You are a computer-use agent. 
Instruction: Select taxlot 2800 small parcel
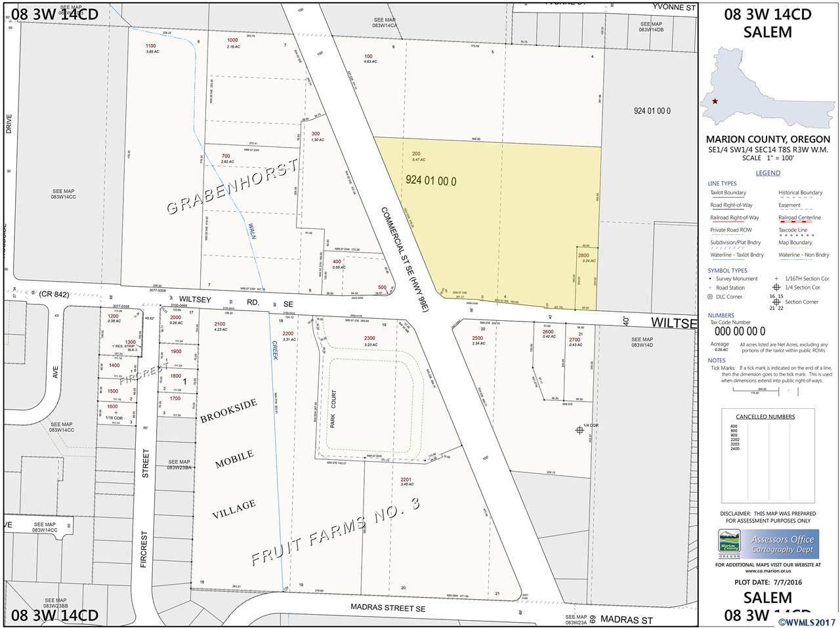(x=583, y=256)
